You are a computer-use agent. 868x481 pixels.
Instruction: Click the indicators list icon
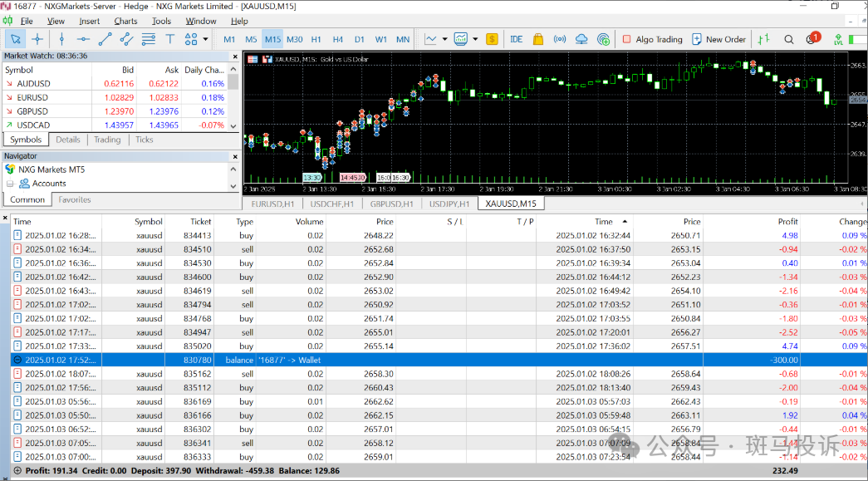pos(460,39)
